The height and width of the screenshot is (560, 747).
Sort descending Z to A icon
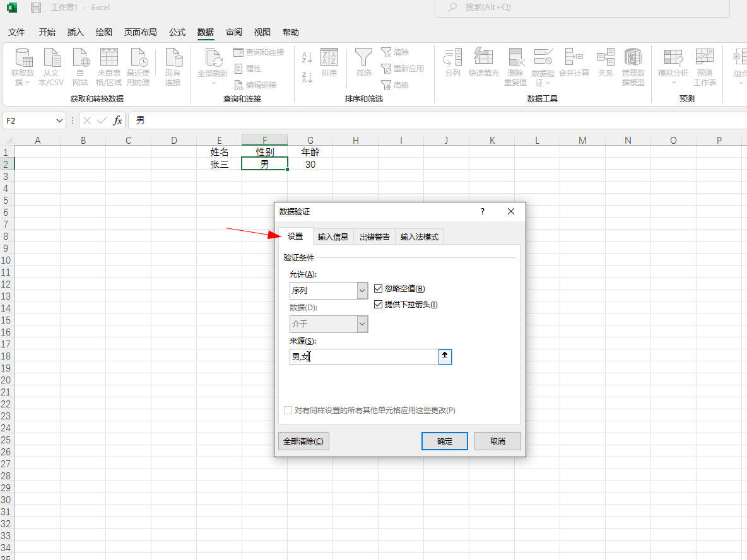(307, 77)
